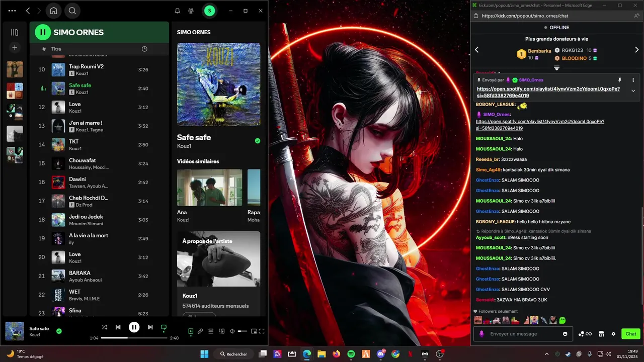Create a new playlist with plus icon
644x362 pixels.
[15, 48]
